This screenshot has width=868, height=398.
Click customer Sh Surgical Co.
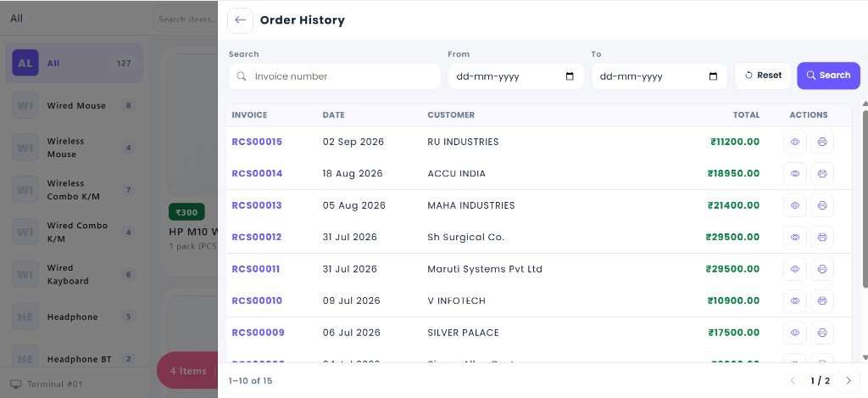point(465,238)
